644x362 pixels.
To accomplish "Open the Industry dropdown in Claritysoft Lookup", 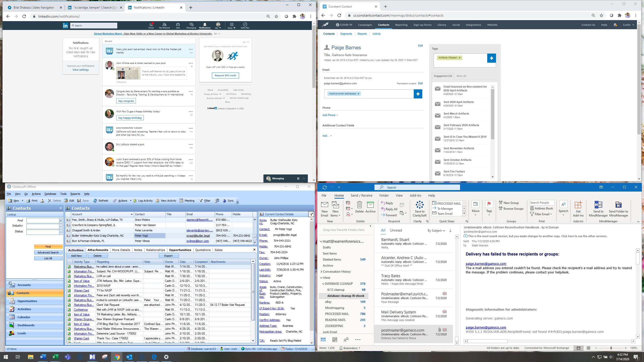I will pos(61,226).
